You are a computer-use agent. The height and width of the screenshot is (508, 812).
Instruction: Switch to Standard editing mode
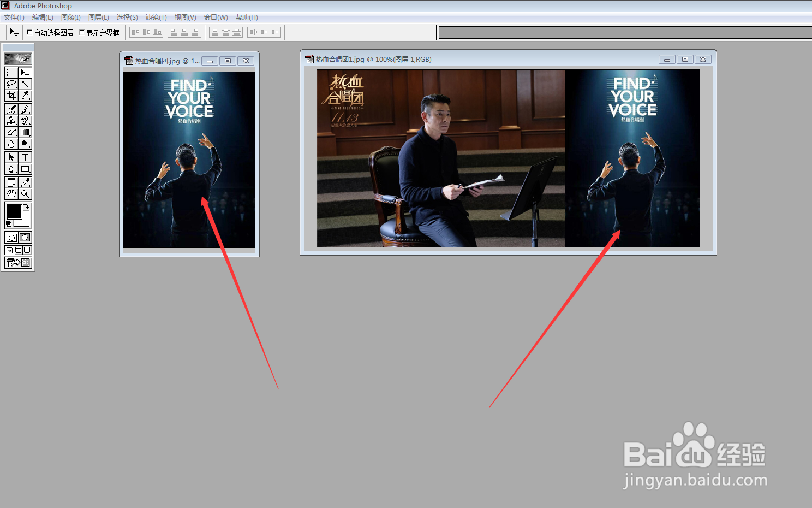11,237
